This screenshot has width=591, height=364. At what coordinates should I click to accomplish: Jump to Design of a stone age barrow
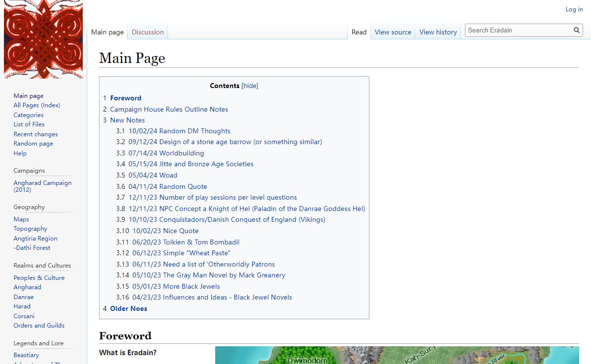pyautogui.click(x=225, y=142)
